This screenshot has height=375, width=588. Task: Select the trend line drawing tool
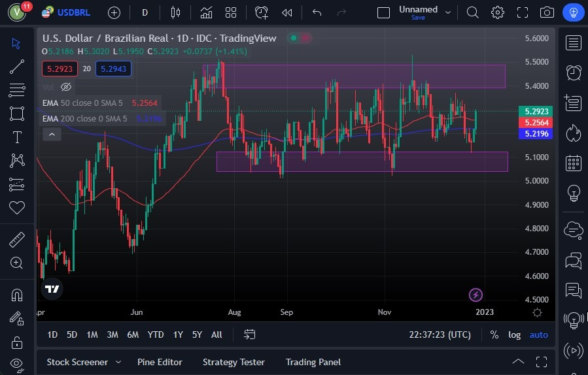pos(16,67)
